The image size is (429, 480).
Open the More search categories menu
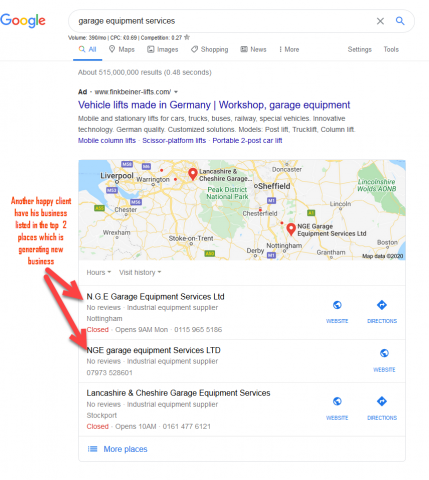pyautogui.click(x=289, y=49)
